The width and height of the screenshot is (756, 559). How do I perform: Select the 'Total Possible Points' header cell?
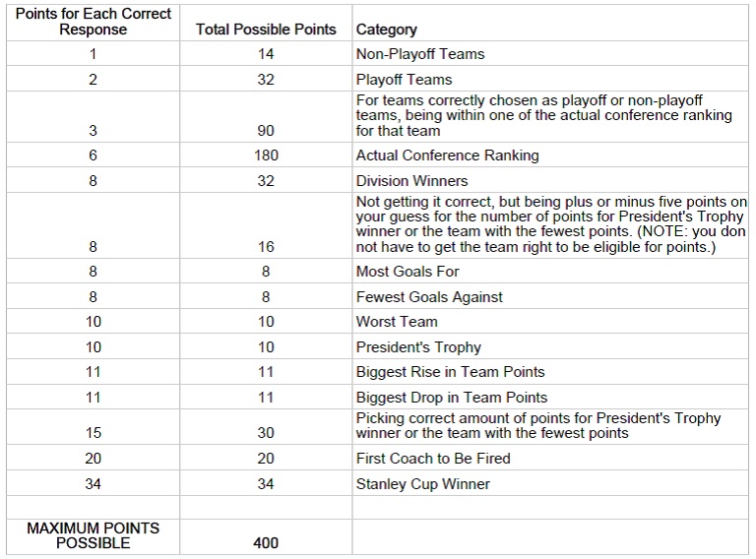(266, 23)
